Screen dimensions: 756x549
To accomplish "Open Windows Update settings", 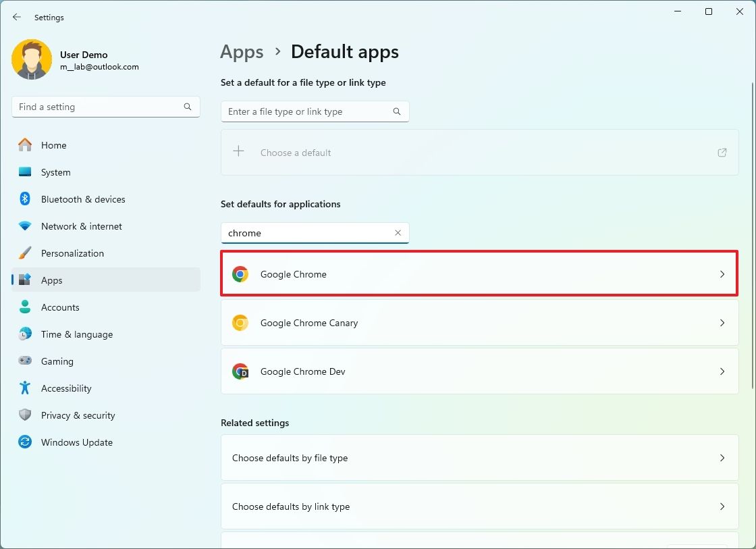I will [25, 442].
